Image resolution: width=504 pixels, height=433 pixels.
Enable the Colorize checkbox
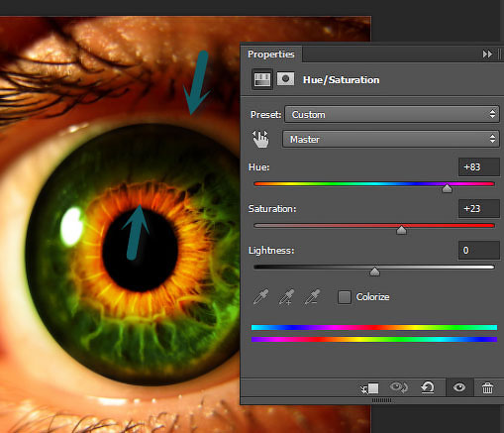345,297
